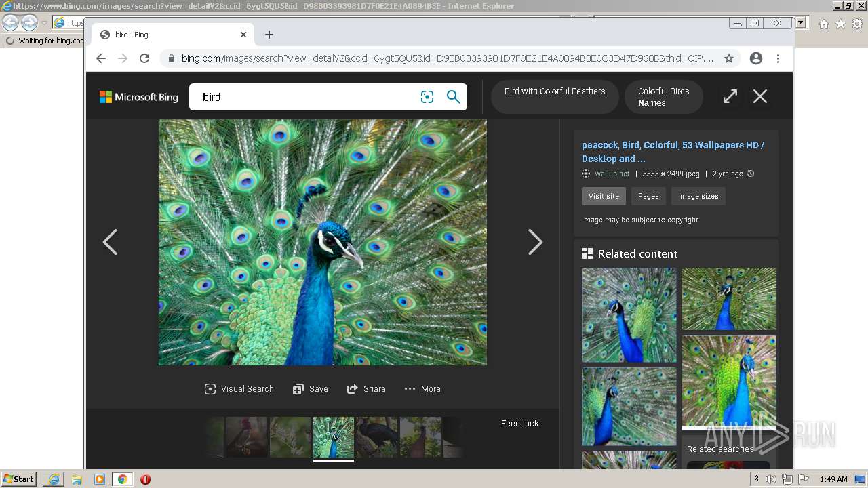Screen dimensions: 868x488
Task: Open the More options menu
Action: (x=422, y=389)
